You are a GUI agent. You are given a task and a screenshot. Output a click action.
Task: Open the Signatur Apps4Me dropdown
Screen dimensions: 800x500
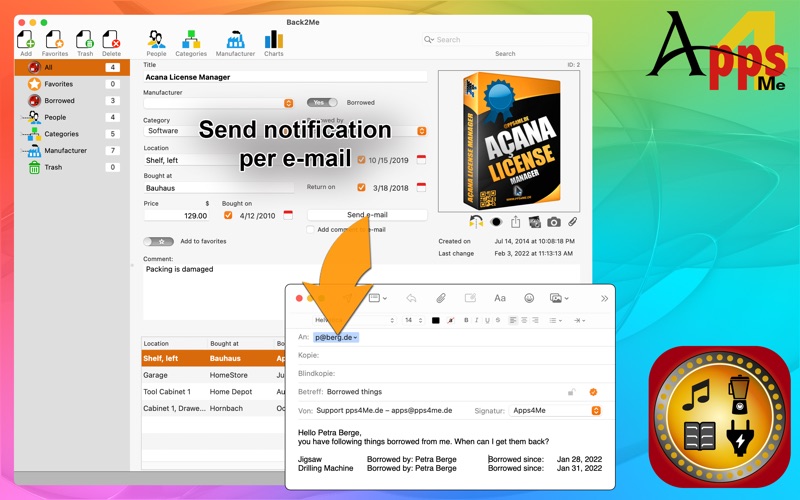coord(595,411)
